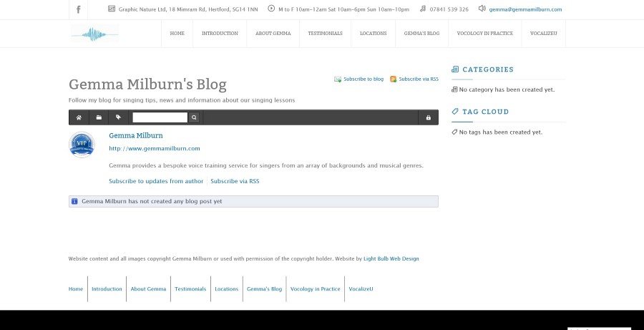Viewport: 644px width, 330px height.
Task: Click the blog search magnifier button
Action: point(193,117)
